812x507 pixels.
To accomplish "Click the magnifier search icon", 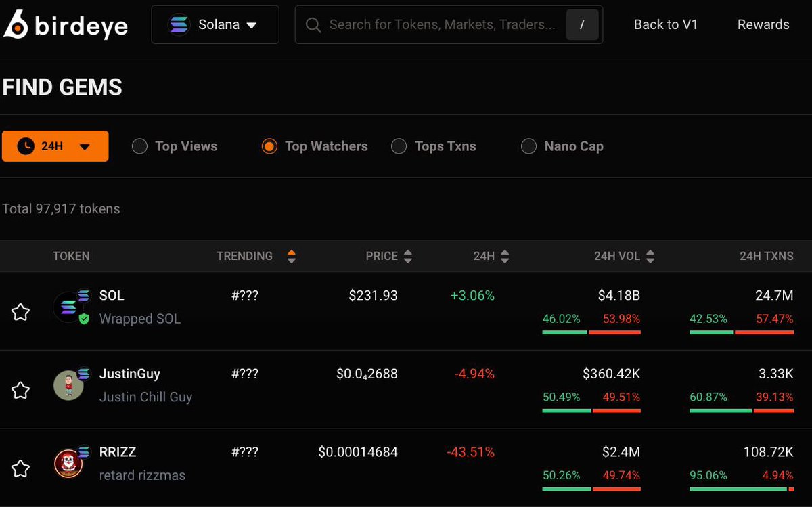I will [x=313, y=25].
